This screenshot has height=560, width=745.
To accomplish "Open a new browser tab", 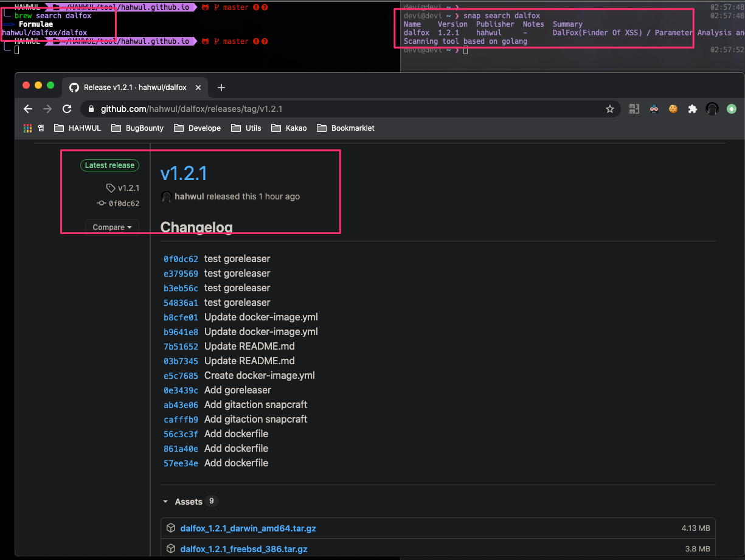I will (x=221, y=88).
